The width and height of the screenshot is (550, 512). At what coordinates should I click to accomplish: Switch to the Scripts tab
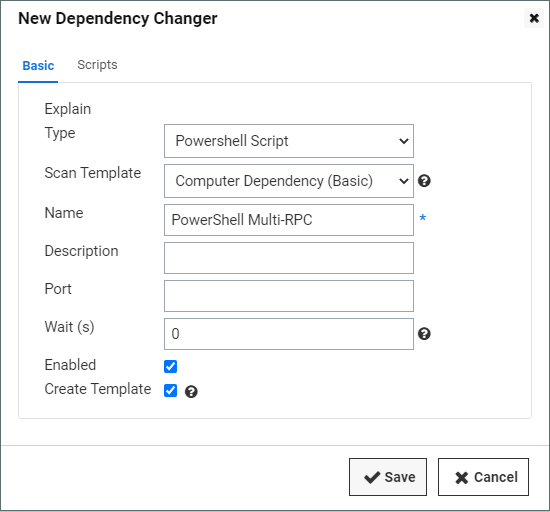97,65
